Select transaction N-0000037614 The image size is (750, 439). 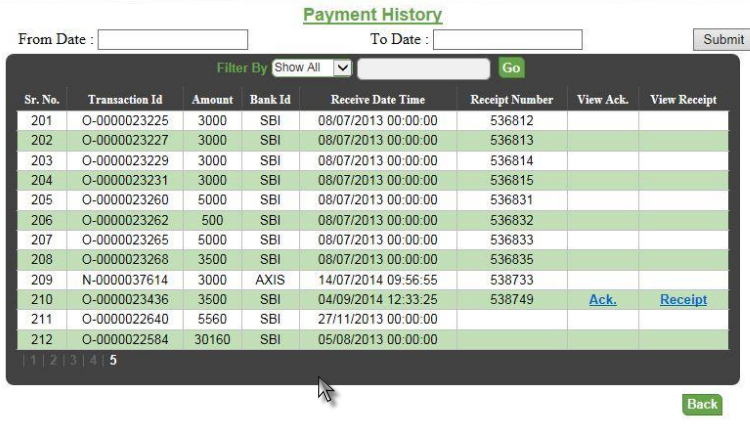tap(125, 280)
